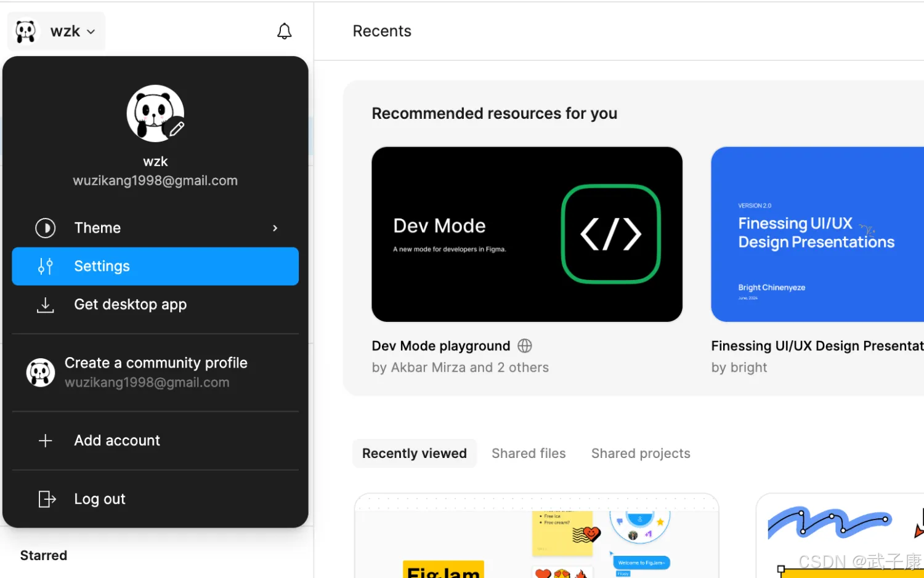
Task: Click the Finessing UI/UX Design Presentations title
Action: [817, 346]
